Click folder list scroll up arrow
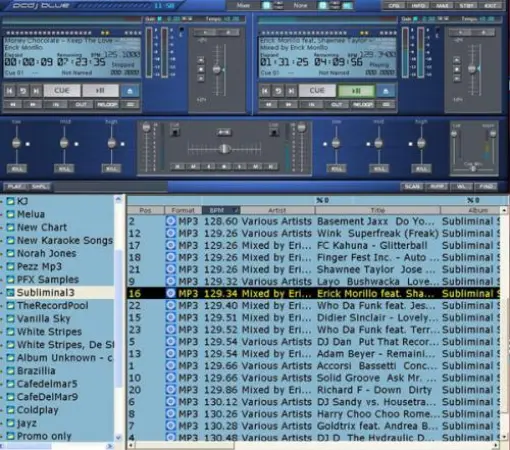This screenshot has height=450, width=510. [x=118, y=199]
